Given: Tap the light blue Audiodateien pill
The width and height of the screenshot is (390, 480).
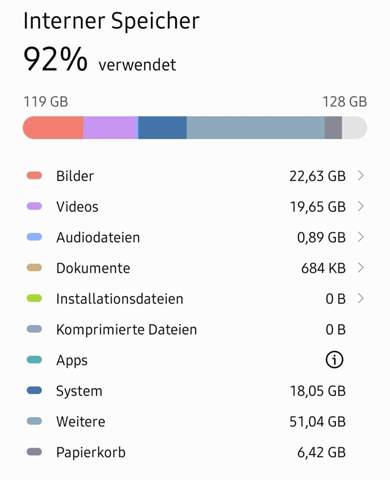Looking at the screenshot, I should point(34,237).
